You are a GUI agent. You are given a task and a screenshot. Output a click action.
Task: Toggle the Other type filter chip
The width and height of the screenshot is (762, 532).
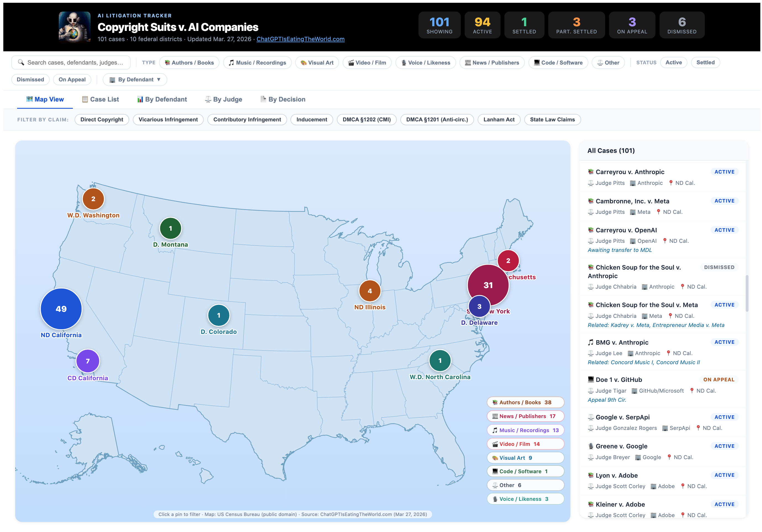click(608, 62)
